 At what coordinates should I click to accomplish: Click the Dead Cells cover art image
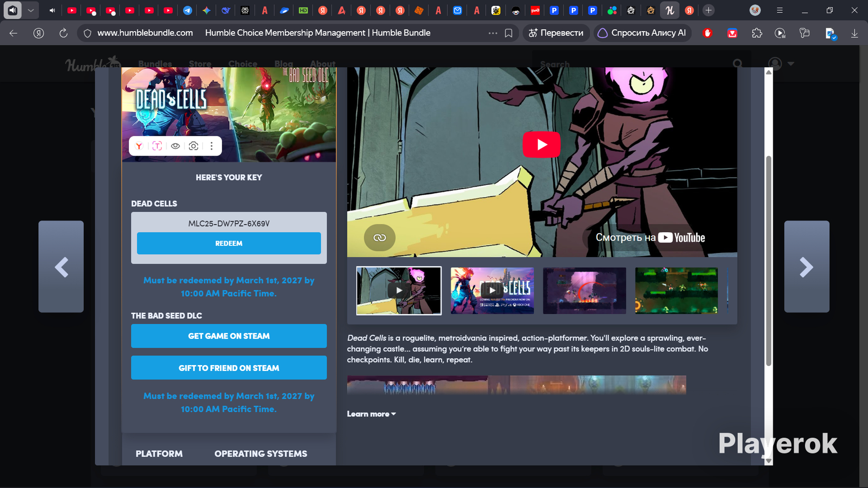click(x=229, y=114)
